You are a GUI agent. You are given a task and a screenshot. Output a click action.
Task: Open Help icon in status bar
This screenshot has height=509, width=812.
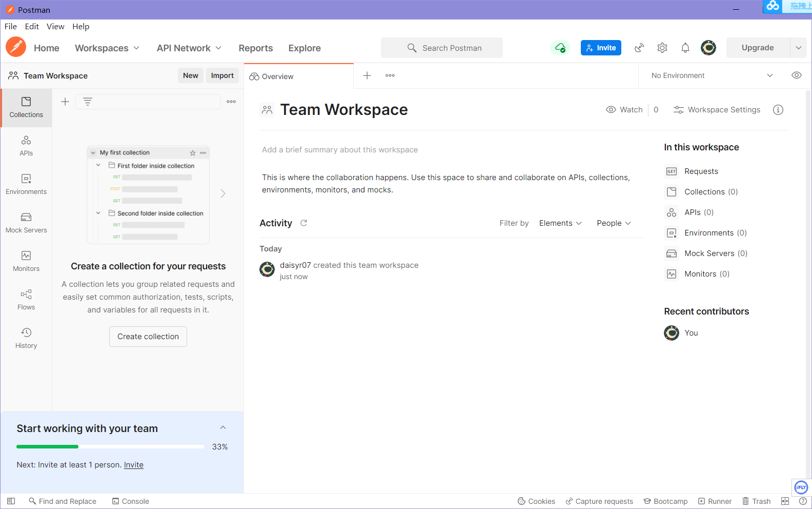point(803,501)
